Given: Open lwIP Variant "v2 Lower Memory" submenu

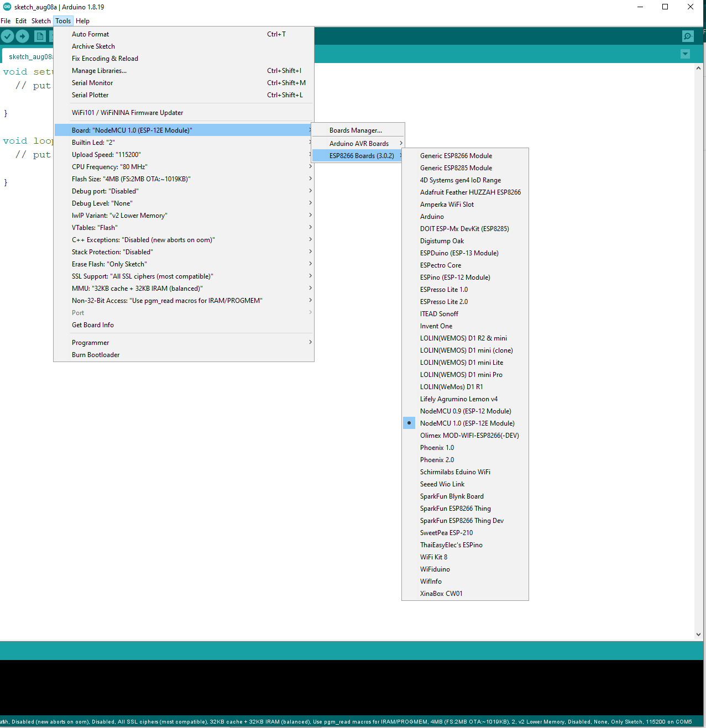Looking at the screenshot, I should click(184, 216).
